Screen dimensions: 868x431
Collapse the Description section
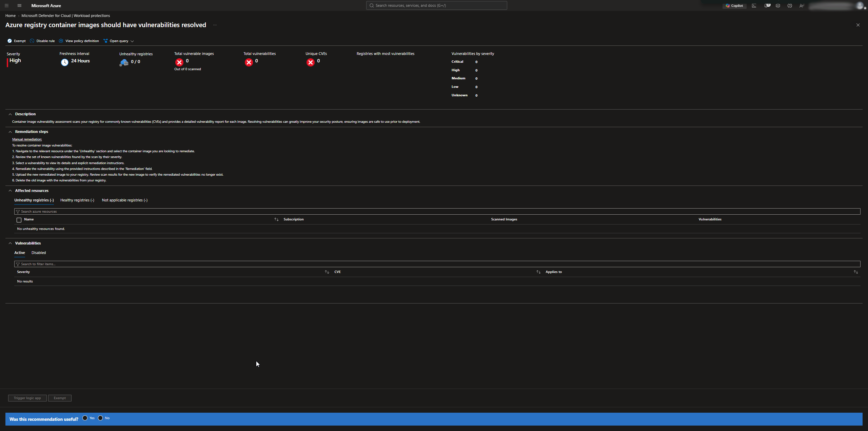click(x=10, y=114)
